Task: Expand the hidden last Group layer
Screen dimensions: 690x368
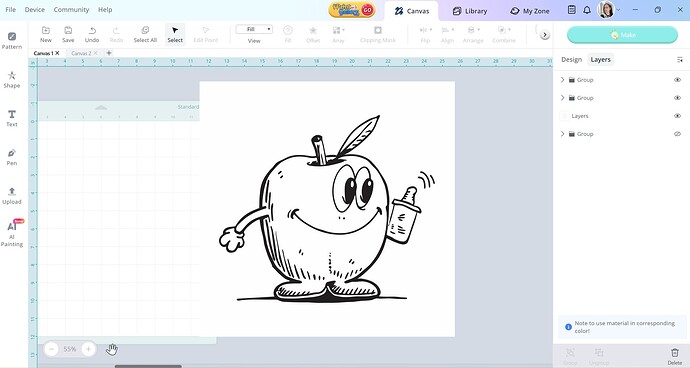Action: (562, 134)
